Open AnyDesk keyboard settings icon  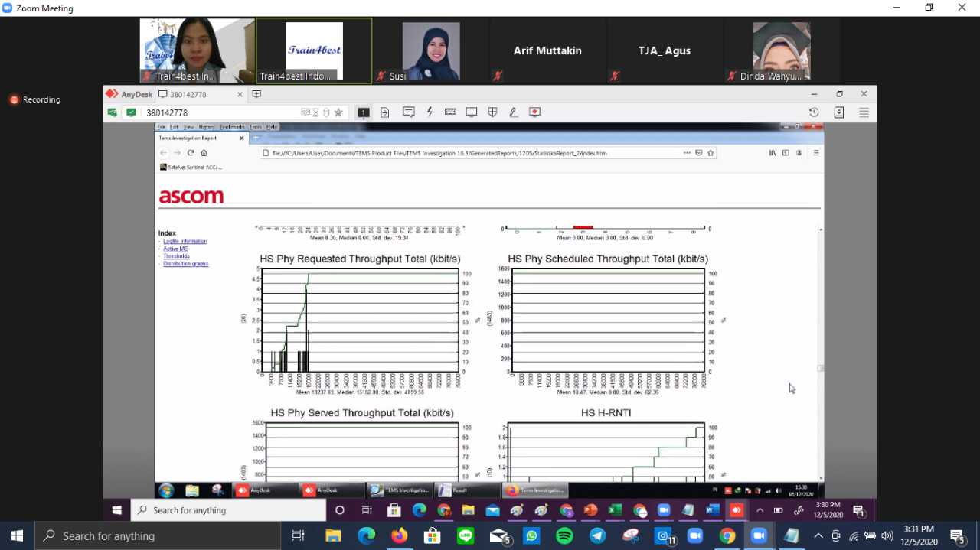(x=450, y=112)
